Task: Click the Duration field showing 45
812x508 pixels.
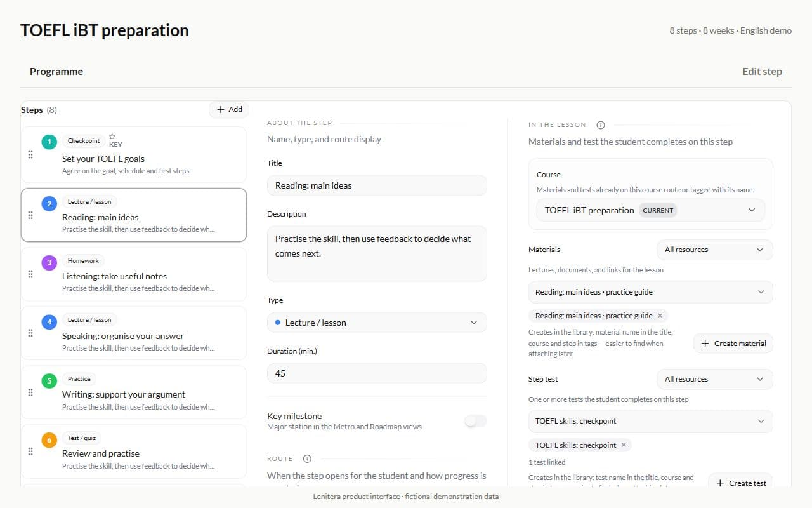Action: click(x=377, y=373)
